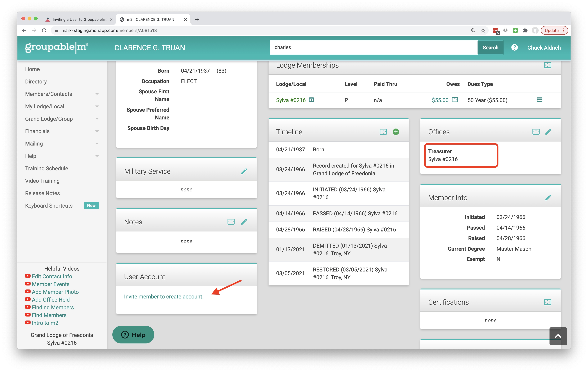588x372 pixels.
Task: Expand the Grand Lodge/Group sidebar menu
Action: pyautogui.click(x=62, y=119)
